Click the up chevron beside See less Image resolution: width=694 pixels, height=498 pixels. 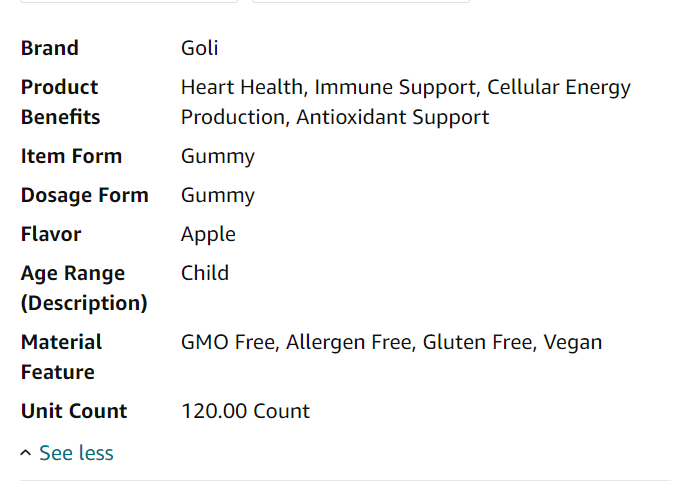(26, 454)
